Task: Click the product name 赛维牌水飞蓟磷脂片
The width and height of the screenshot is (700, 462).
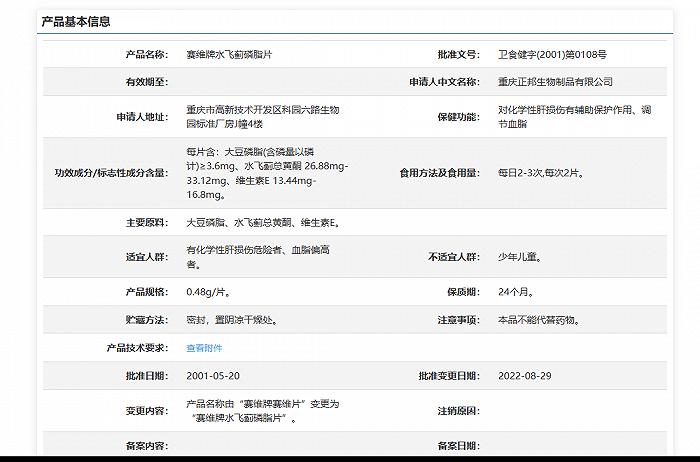Action: click(229, 54)
